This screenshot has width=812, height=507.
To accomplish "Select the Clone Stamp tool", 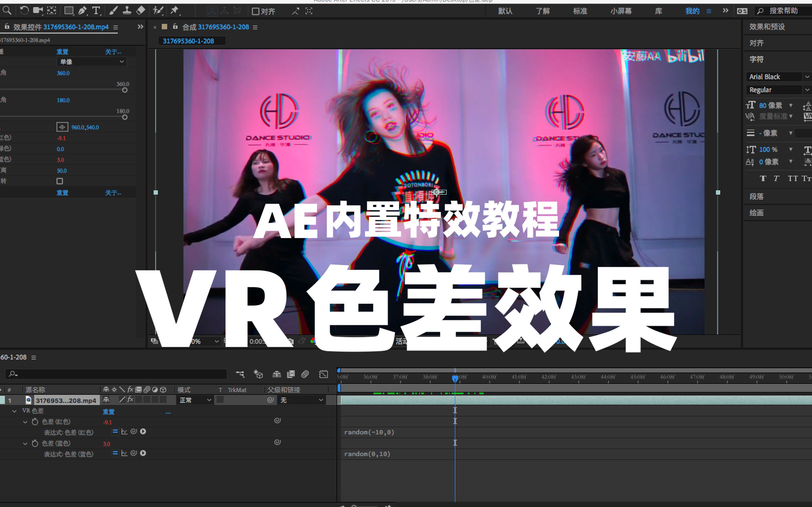I will (x=127, y=11).
